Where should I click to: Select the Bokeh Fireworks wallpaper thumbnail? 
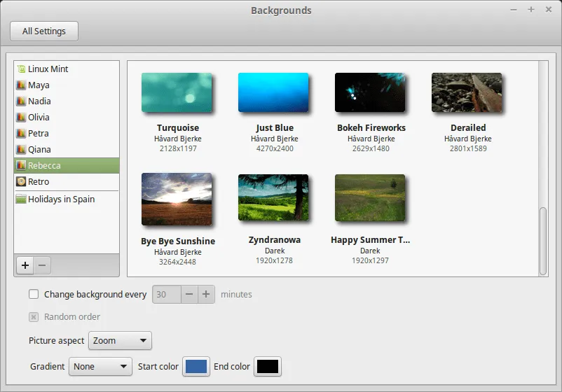[371, 92]
